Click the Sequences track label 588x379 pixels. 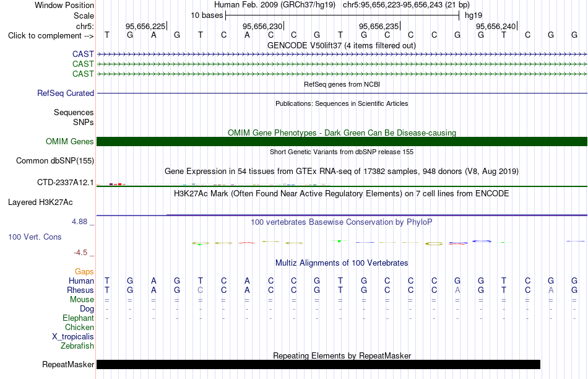74,112
